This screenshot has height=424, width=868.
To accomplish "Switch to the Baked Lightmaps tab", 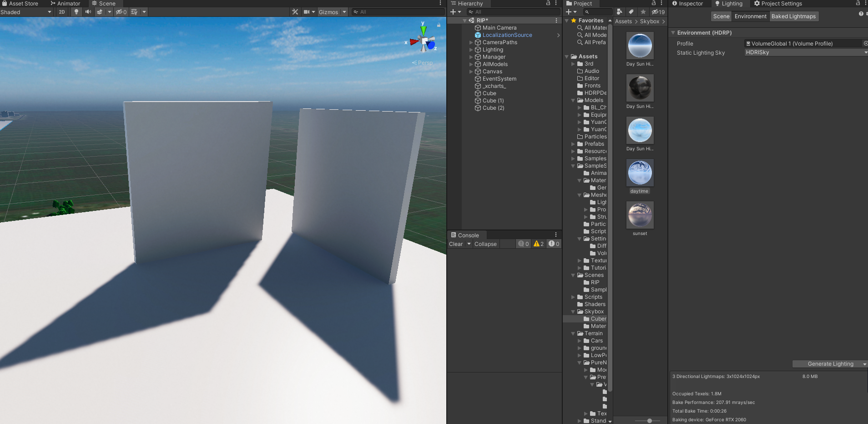I will [793, 16].
